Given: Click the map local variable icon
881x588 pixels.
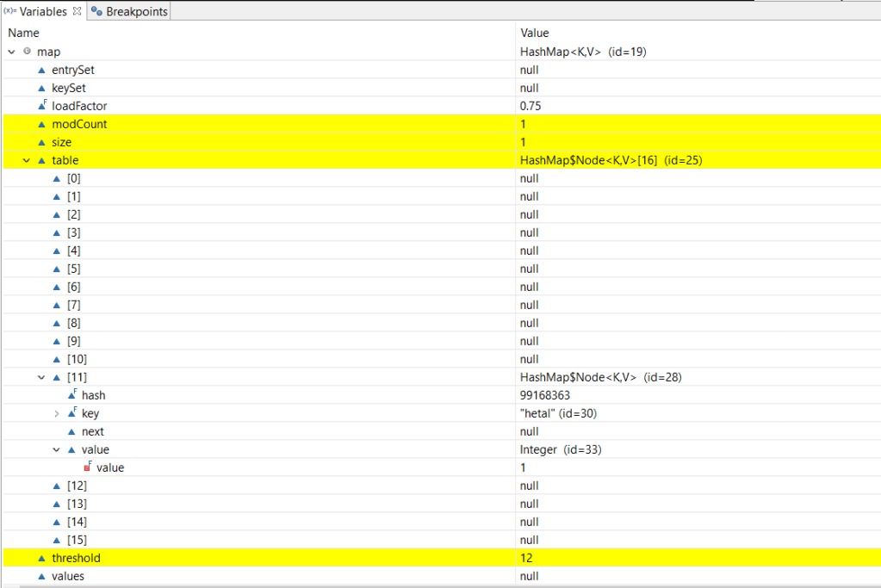Looking at the screenshot, I should coord(27,53).
